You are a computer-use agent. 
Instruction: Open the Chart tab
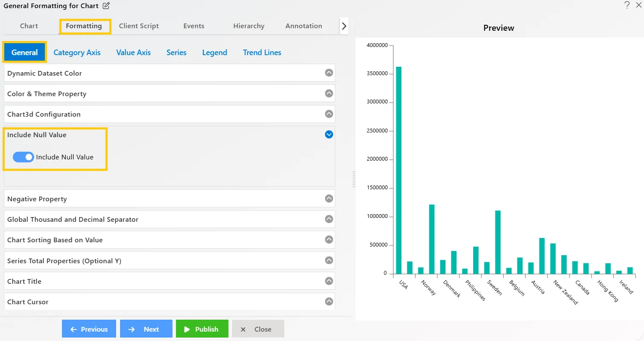[x=29, y=26]
